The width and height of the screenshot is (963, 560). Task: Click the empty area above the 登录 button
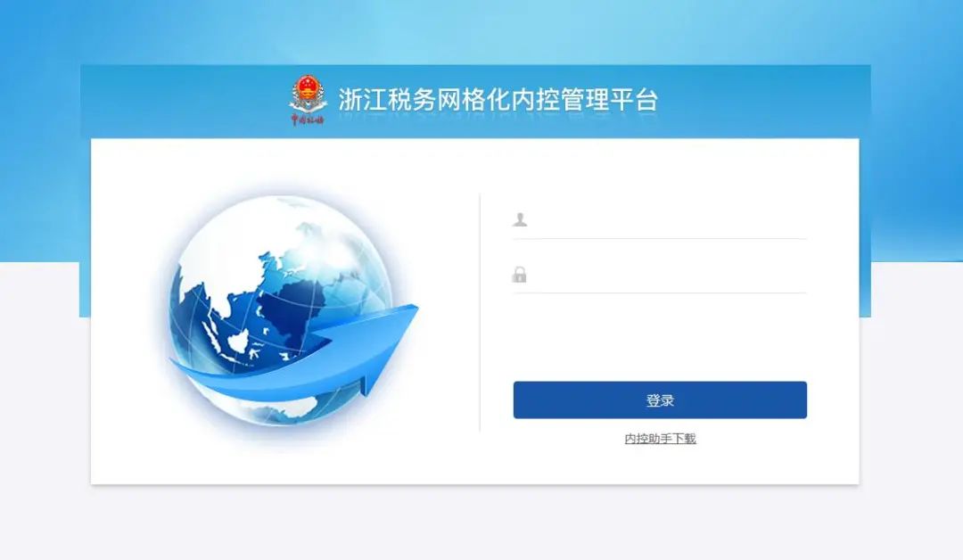tap(660, 338)
